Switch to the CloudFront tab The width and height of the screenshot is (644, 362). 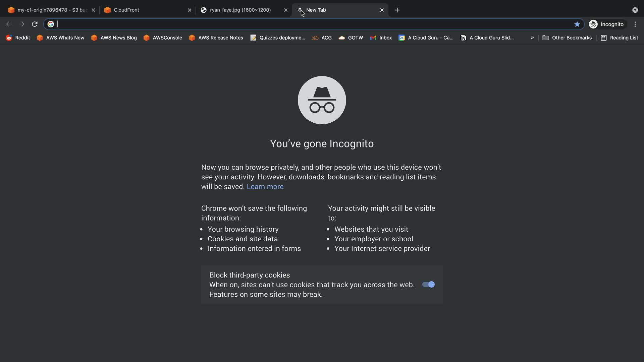point(144,10)
